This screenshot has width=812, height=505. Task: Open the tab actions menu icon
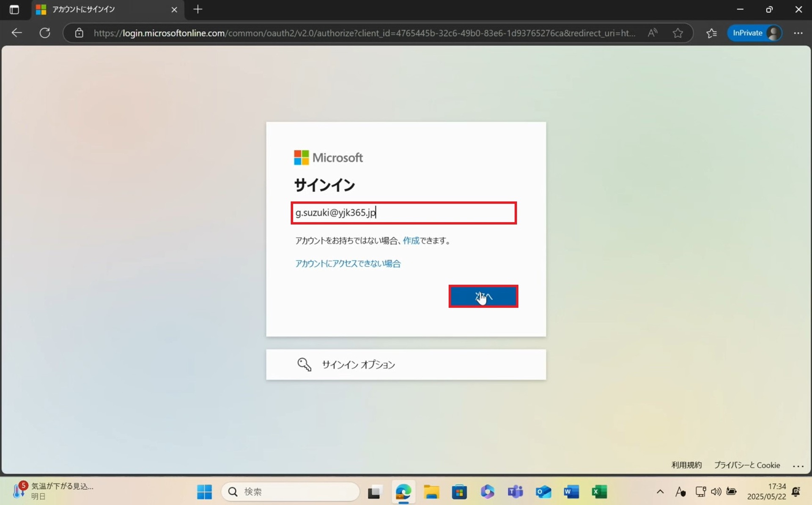[x=14, y=9]
